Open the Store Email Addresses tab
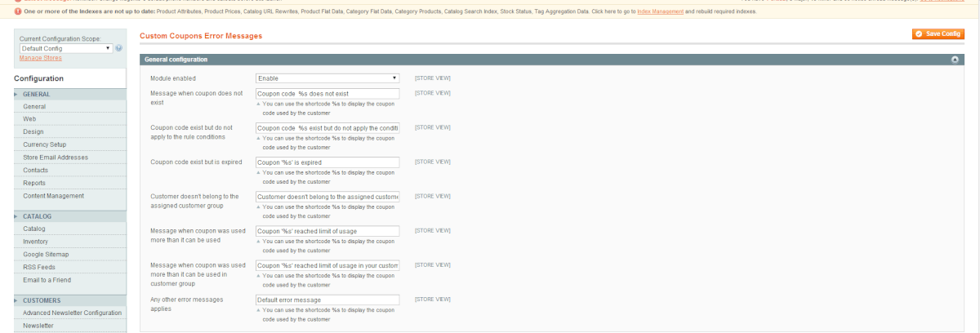The width and height of the screenshot is (980, 333). coord(69,158)
